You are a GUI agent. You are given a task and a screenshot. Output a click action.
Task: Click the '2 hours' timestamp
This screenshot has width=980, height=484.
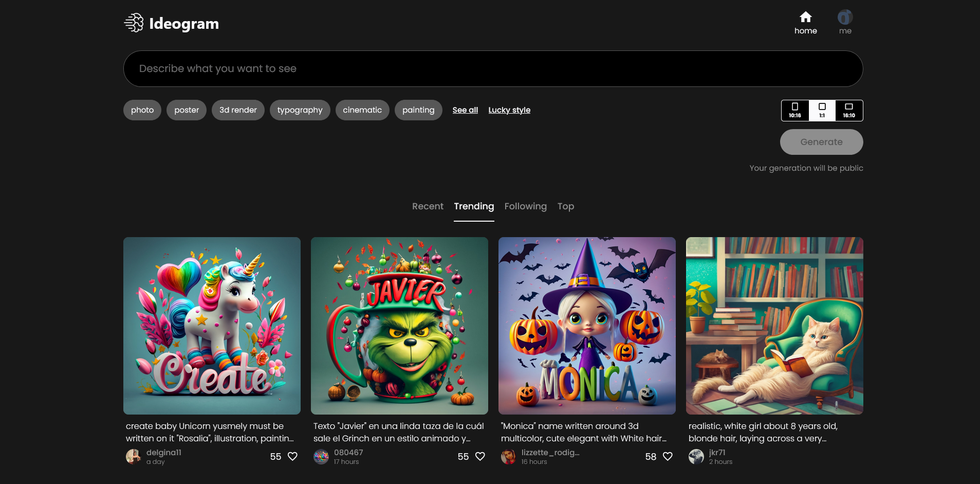click(x=720, y=462)
